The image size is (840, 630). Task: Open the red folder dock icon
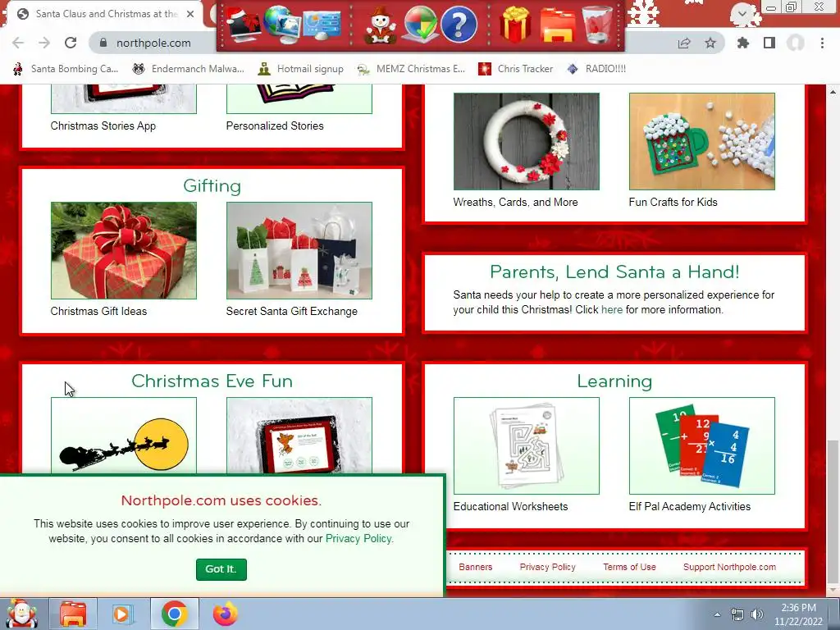558,25
